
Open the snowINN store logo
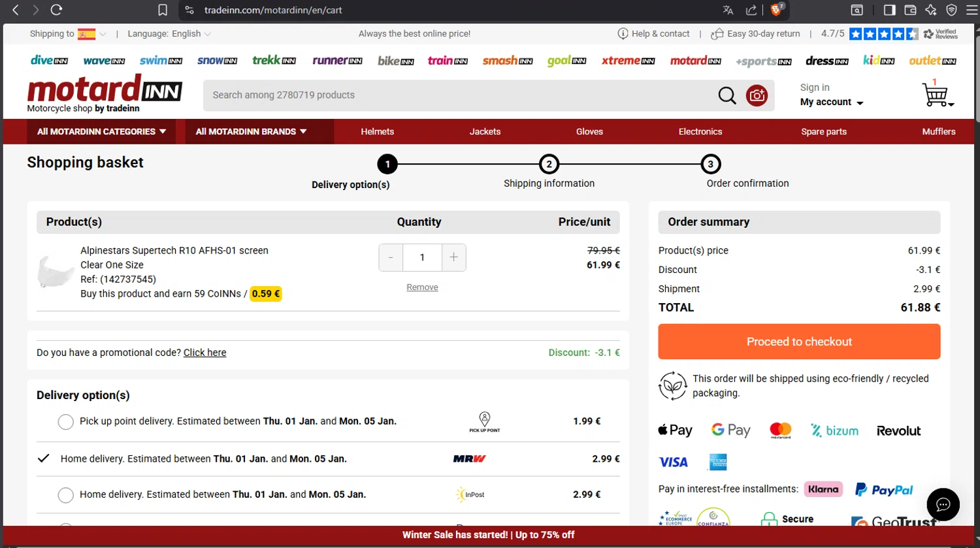pyautogui.click(x=217, y=61)
